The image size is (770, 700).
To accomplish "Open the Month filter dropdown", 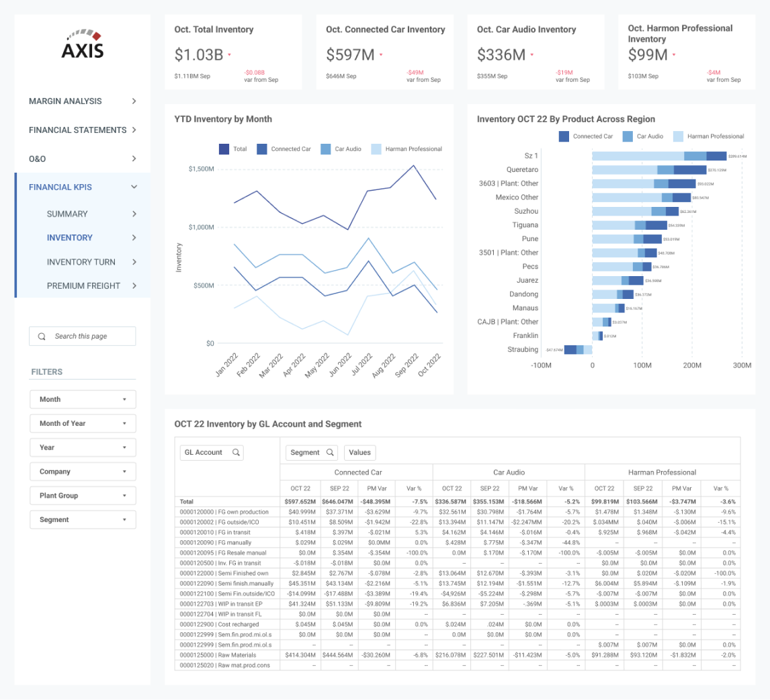I will click(x=83, y=399).
